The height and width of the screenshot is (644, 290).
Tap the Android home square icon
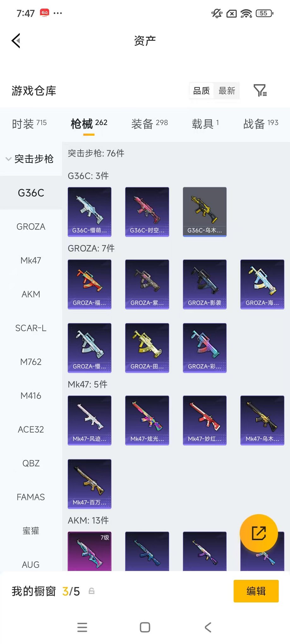[145, 627]
